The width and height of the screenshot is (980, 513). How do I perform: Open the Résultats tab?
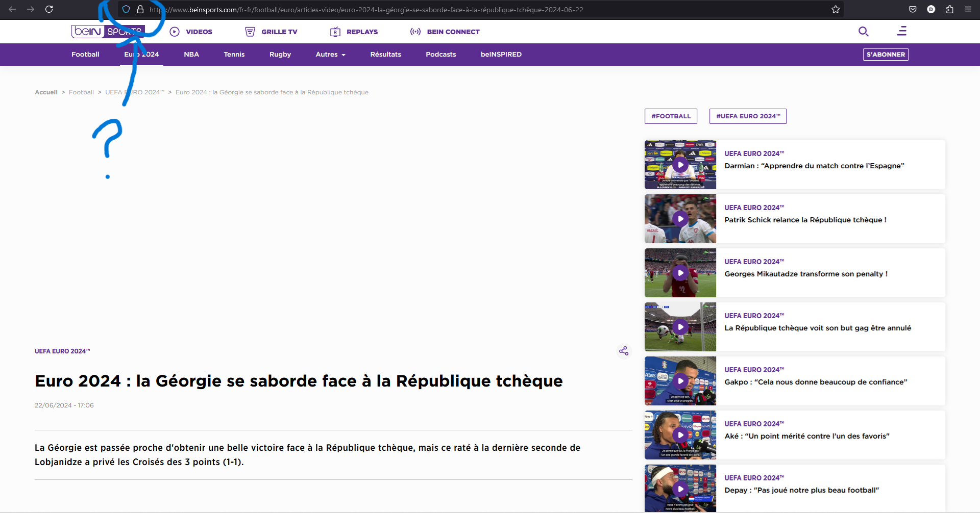(x=385, y=55)
